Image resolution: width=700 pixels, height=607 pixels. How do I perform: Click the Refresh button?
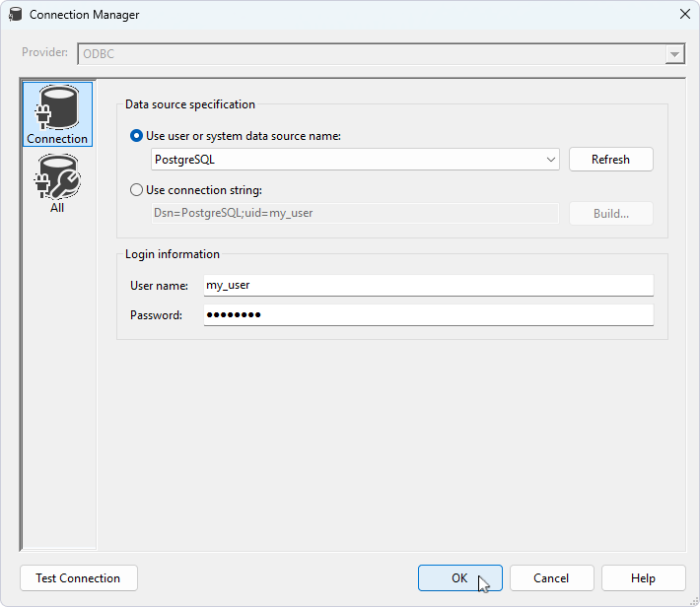pyautogui.click(x=610, y=159)
